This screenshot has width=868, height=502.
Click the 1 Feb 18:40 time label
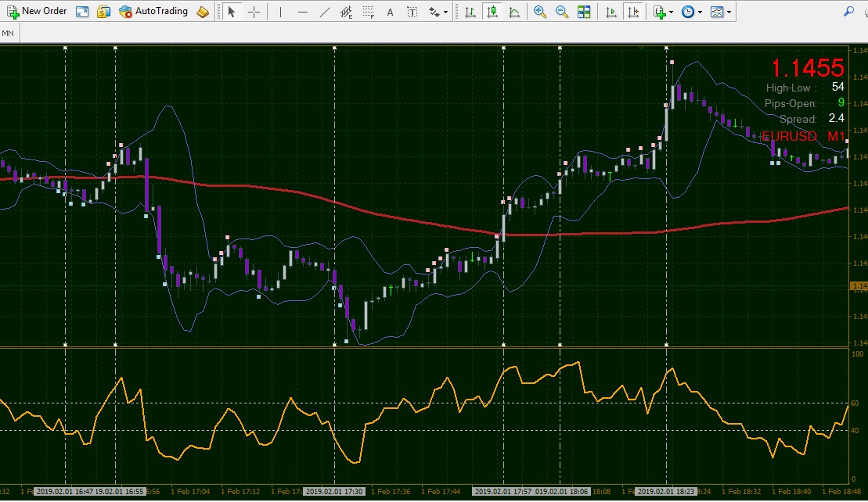click(791, 491)
